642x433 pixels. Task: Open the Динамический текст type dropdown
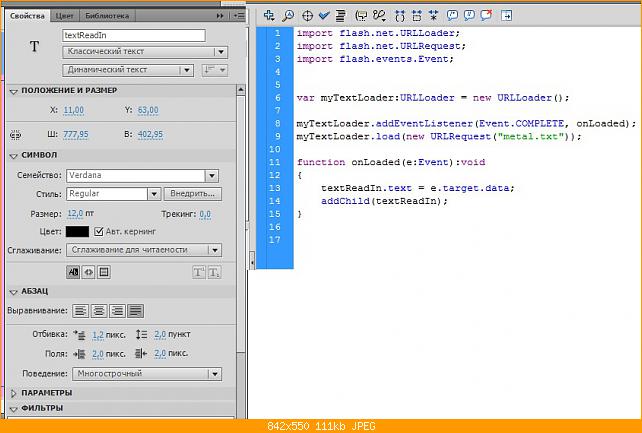tap(128, 70)
